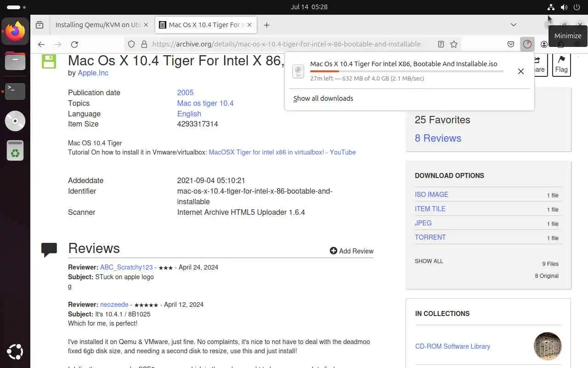Open CD-ROM Software Library thumbnail
588x368 pixels.
click(548, 346)
